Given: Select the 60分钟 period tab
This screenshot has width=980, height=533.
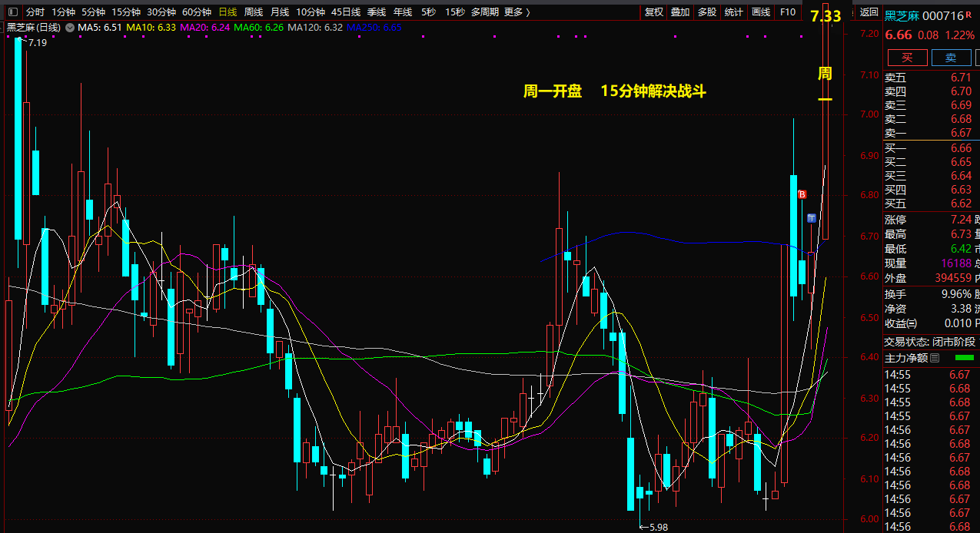Looking at the screenshot, I should click(197, 12).
